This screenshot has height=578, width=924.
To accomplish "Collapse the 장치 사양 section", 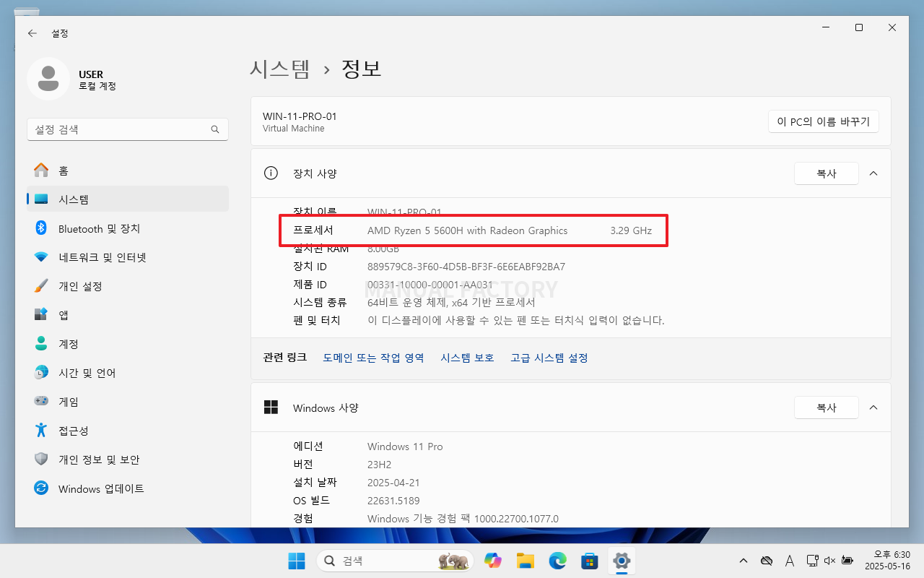I will tap(873, 173).
